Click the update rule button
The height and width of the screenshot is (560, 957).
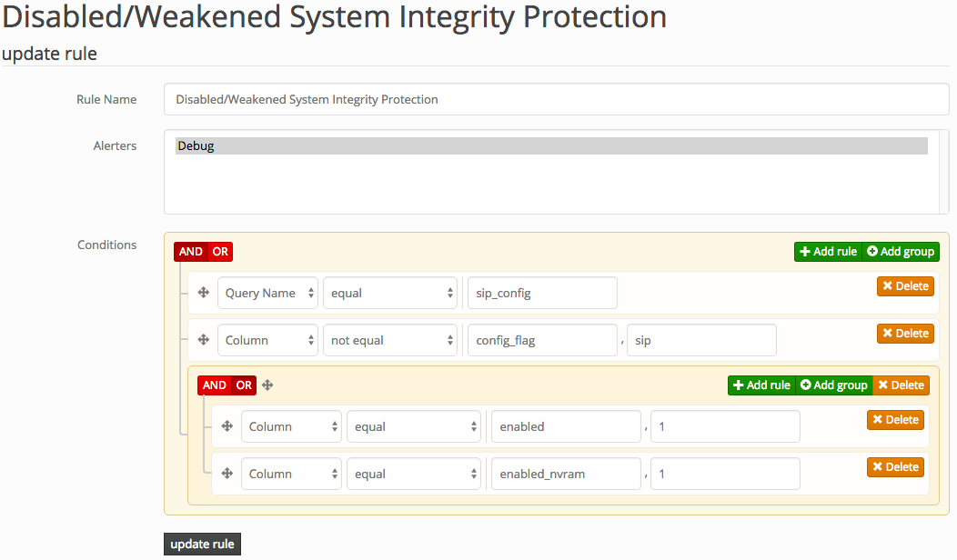point(202,544)
